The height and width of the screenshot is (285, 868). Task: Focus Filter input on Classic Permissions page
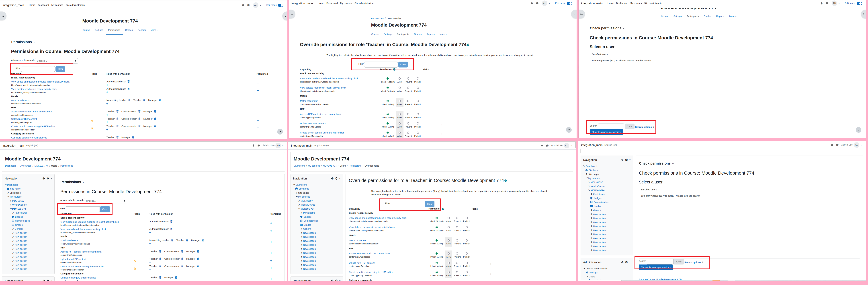(83, 209)
